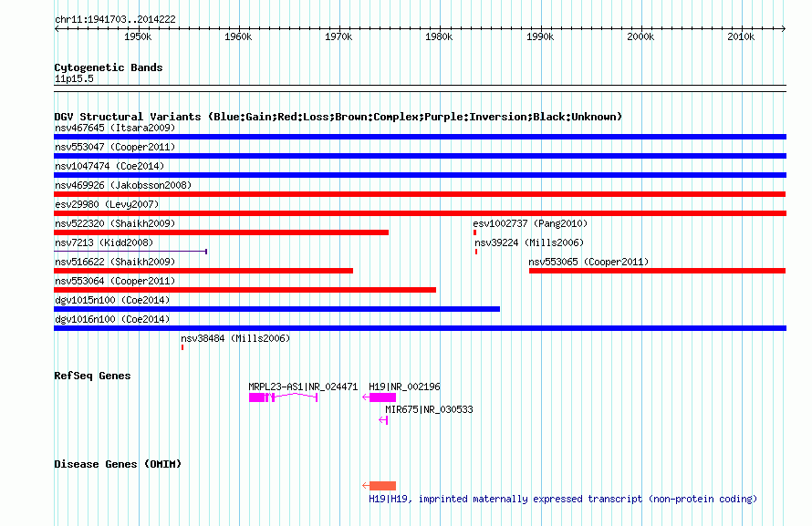Click the esv1002737 (Pang2010) label
The width and height of the screenshot is (812, 526).
pyautogui.click(x=530, y=223)
